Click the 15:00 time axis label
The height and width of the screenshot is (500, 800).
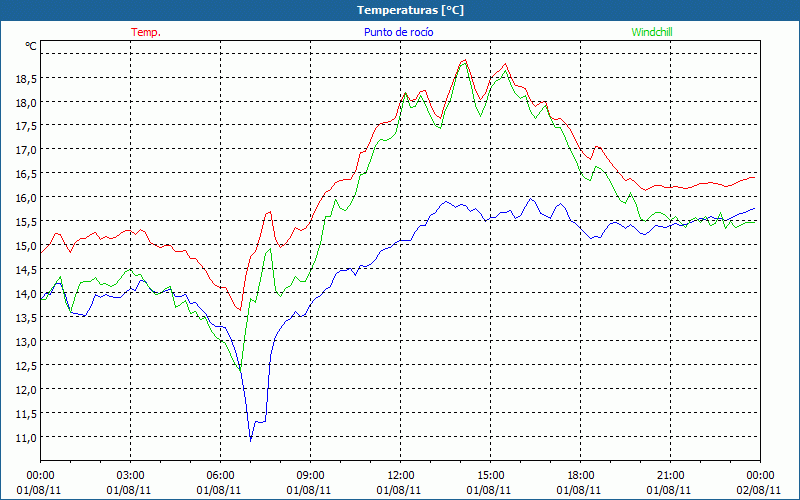point(490,476)
